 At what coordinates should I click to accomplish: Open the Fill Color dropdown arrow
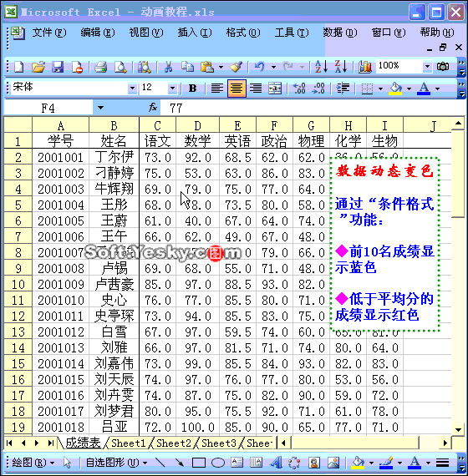click(409, 89)
